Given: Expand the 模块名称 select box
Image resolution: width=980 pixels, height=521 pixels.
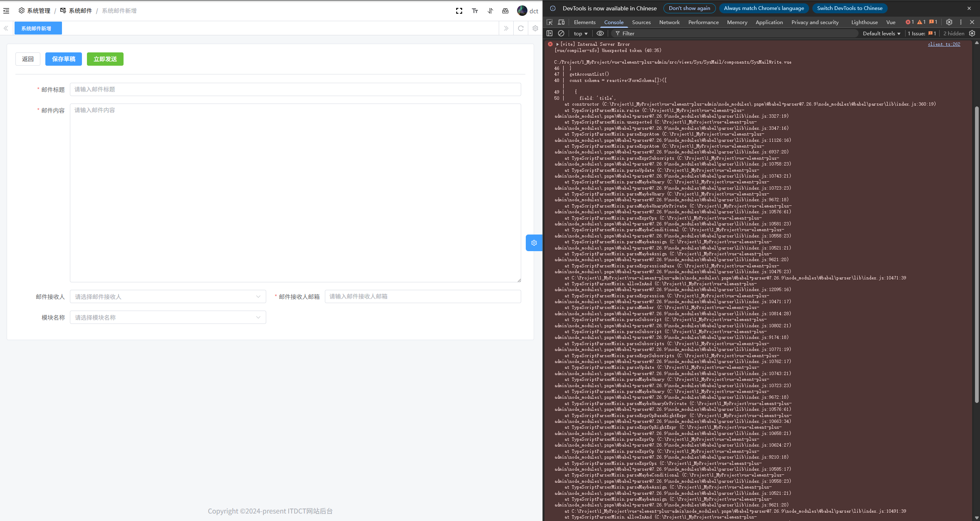Looking at the screenshot, I should click(168, 317).
